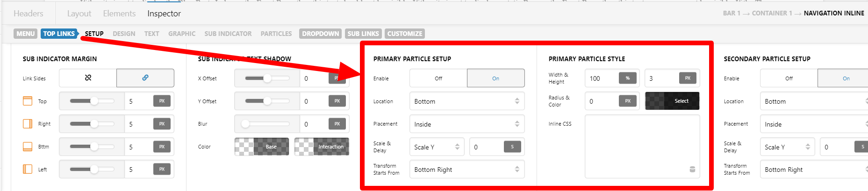Open Primary Particle Location dropdown
This screenshot has width=868, height=191.
click(467, 101)
